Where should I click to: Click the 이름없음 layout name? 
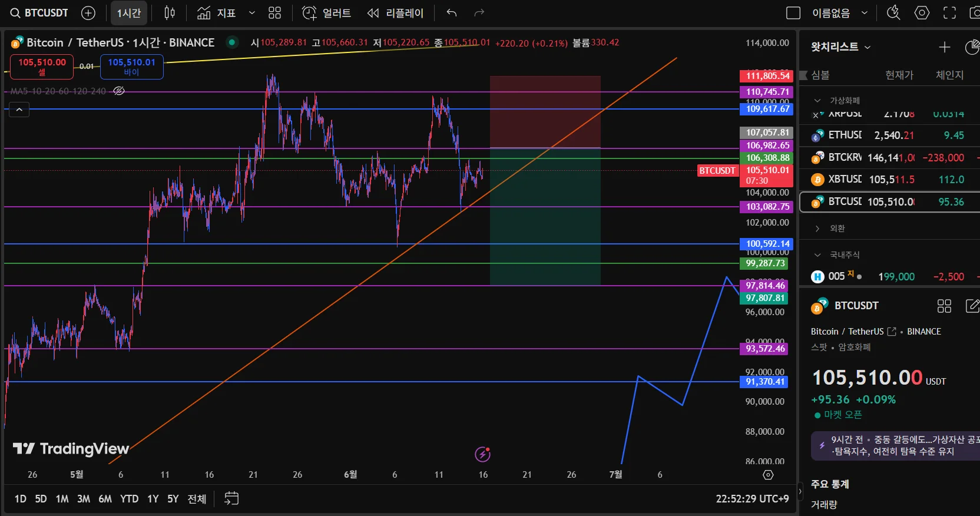(x=831, y=13)
